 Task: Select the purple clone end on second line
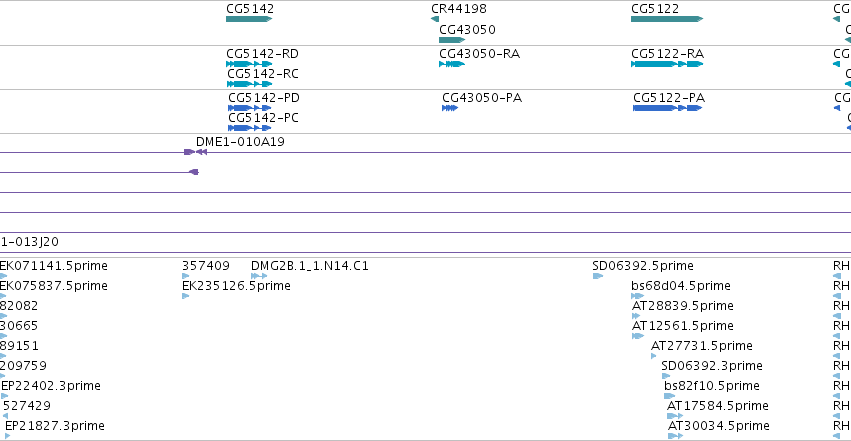(x=194, y=172)
